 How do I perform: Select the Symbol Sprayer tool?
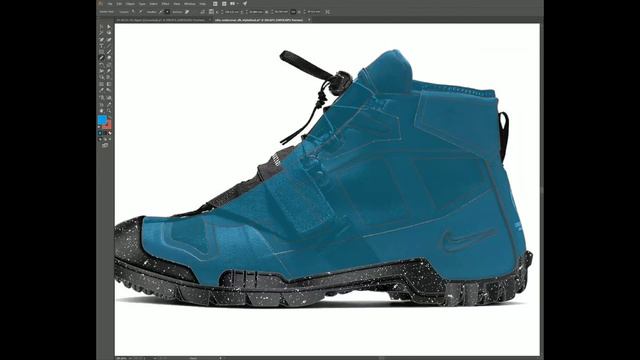pyautogui.click(x=101, y=97)
